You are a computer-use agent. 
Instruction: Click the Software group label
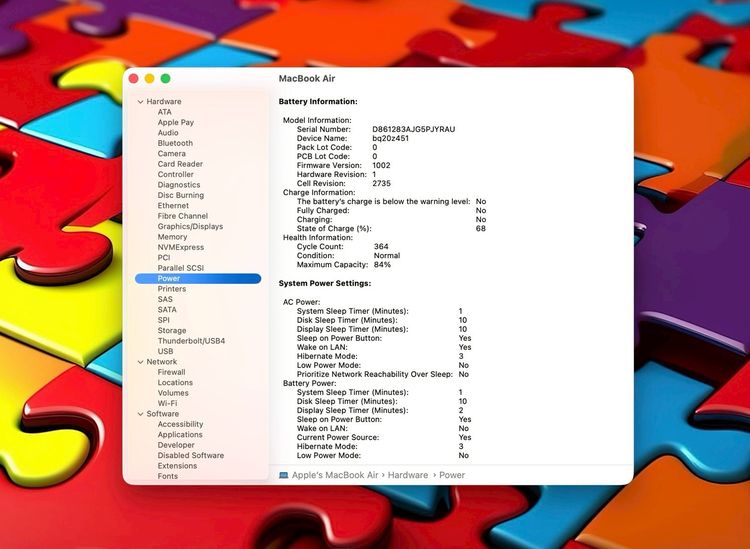tap(163, 414)
